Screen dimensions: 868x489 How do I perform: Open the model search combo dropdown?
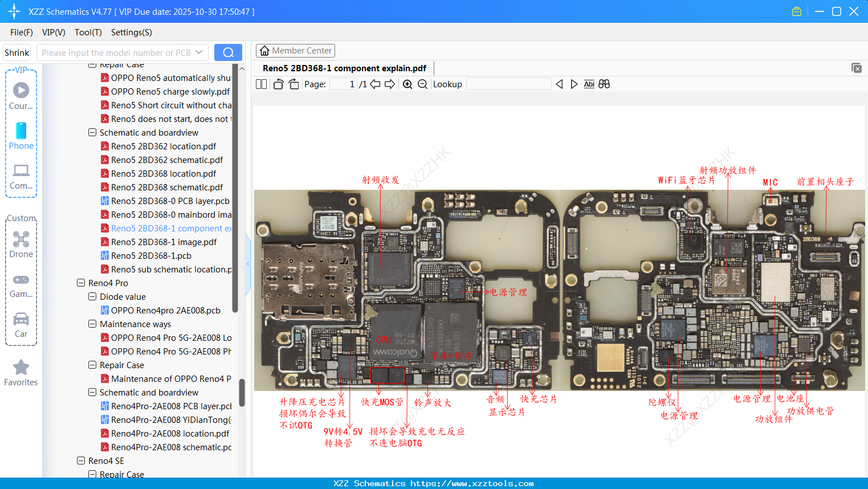pos(200,52)
